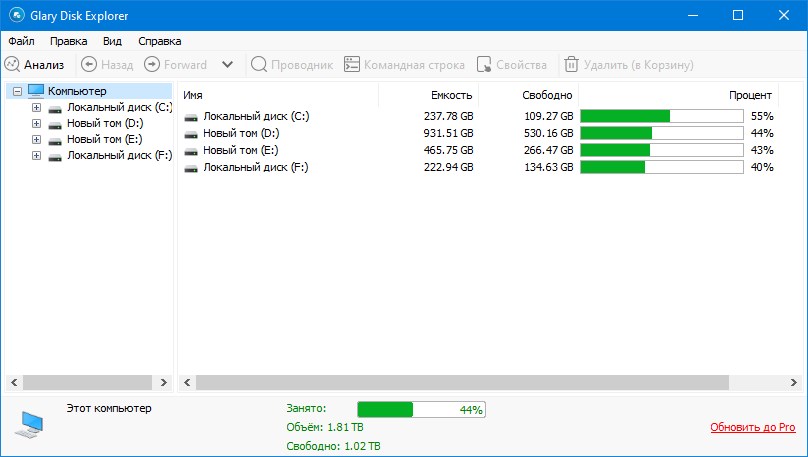The height and width of the screenshot is (457, 808).
Task: Open the Файл menu
Action: [x=21, y=41]
